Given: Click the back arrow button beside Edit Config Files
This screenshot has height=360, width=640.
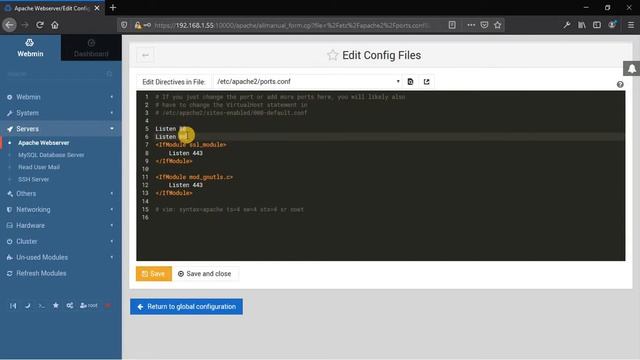Looking at the screenshot, I should click(x=145, y=55).
